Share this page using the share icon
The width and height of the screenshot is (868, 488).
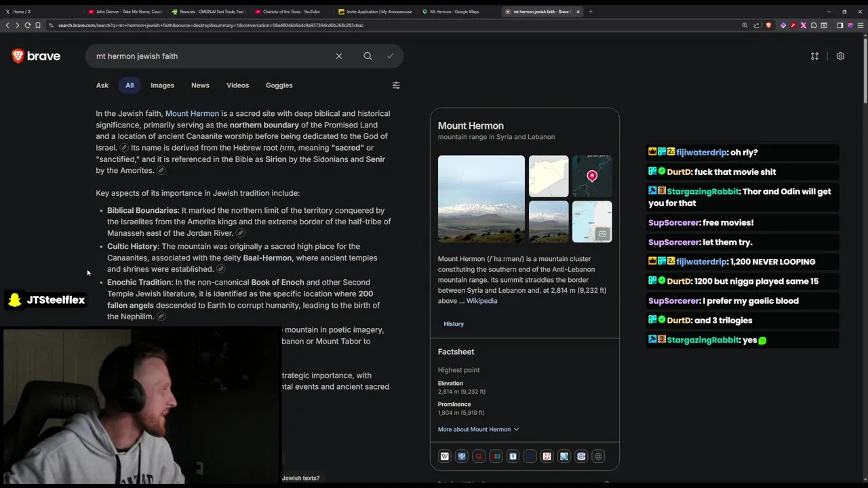757,25
